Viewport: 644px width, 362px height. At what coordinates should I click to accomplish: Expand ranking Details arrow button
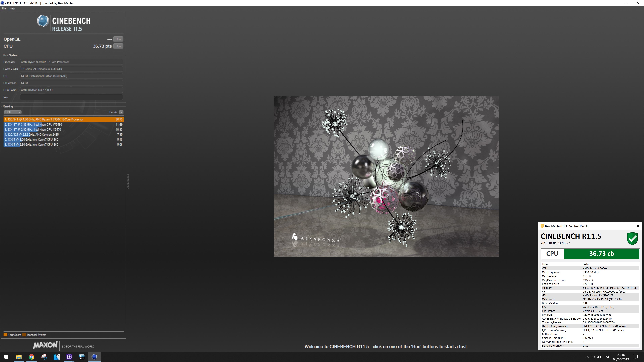click(121, 112)
